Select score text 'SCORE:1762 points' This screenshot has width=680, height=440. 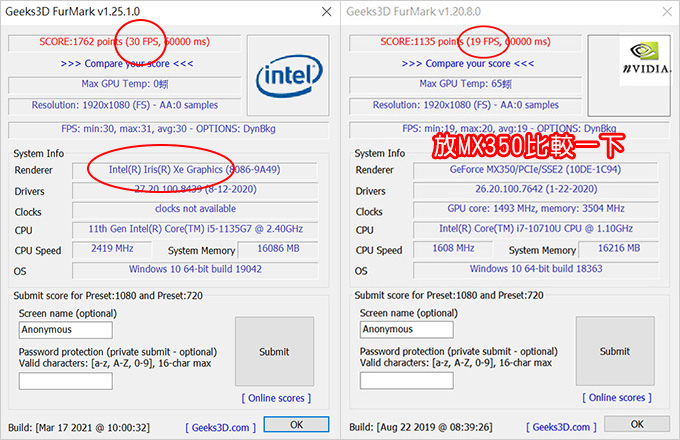click(81, 42)
